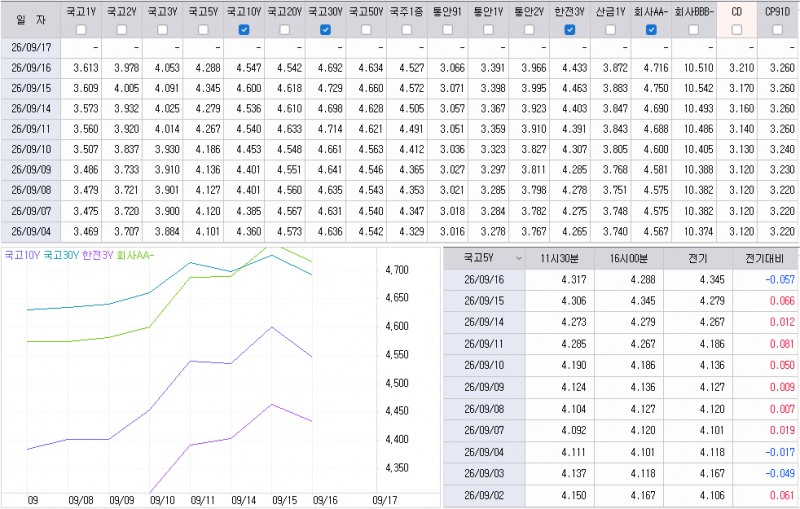Click the 3.469 value in 국고1Y column
This screenshot has height=509, width=800.
pyautogui.click(x=86, y=232)
